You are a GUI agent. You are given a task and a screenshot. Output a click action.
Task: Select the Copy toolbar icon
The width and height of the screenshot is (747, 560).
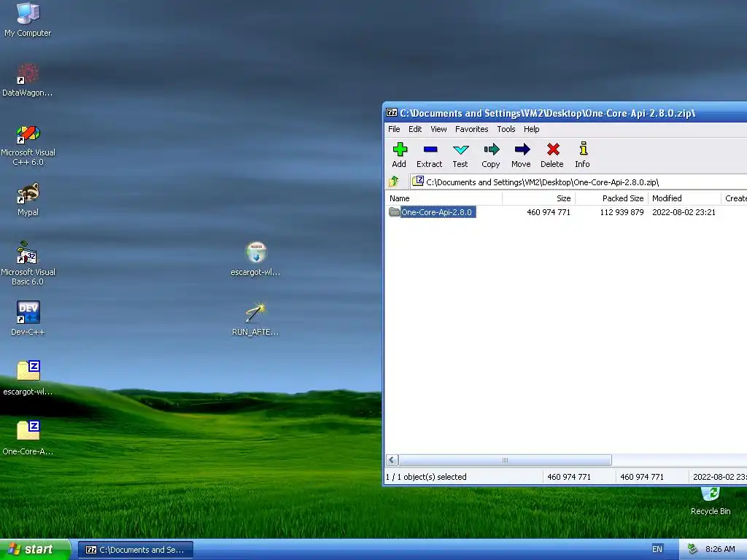coord(491,155)
